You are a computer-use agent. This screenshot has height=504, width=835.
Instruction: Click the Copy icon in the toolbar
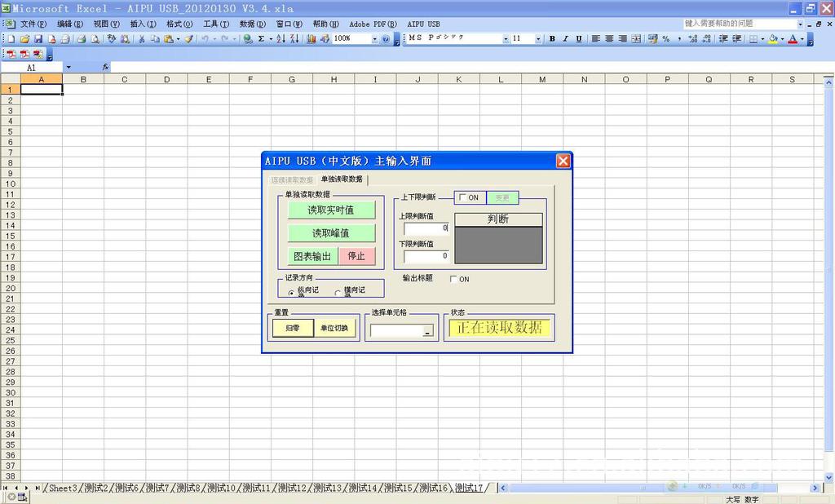155,39
